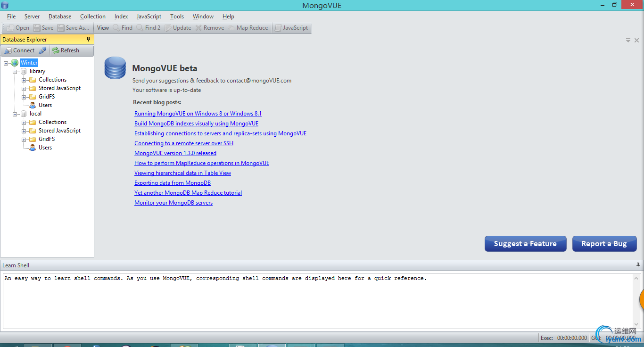This screenshot has height=347, width=644.
Task: Close the MongoVUE beta welcome tab
Action: point(636,40)
